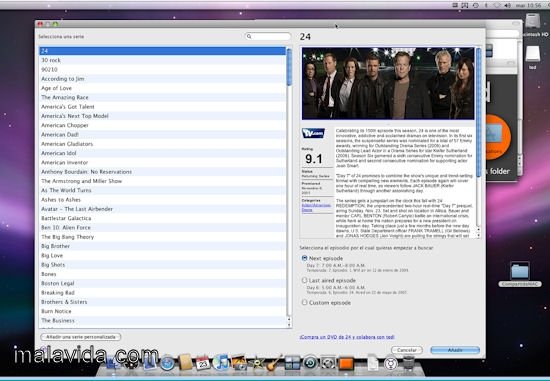Choose the Custom episode option
This screenshot has width=550, height=381.
(x=304, y=302)
